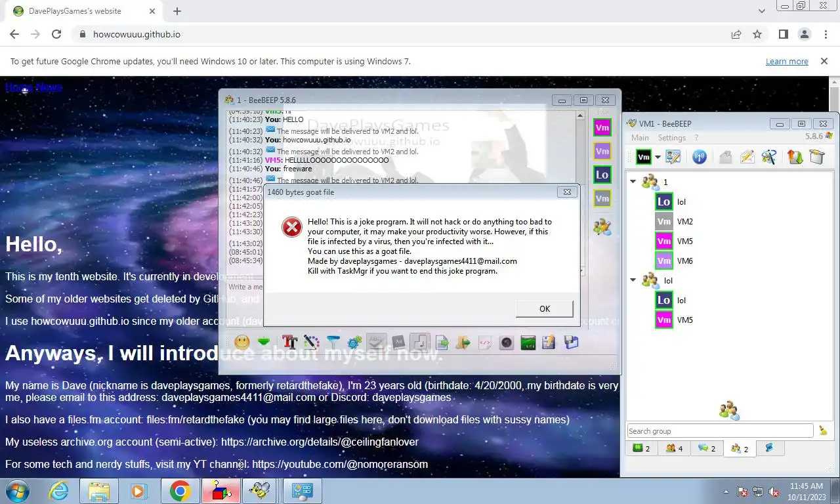Screen dimensions: 840x504
Task: Click the Learn more link in Chrome notice
Action: pos(787,61)
